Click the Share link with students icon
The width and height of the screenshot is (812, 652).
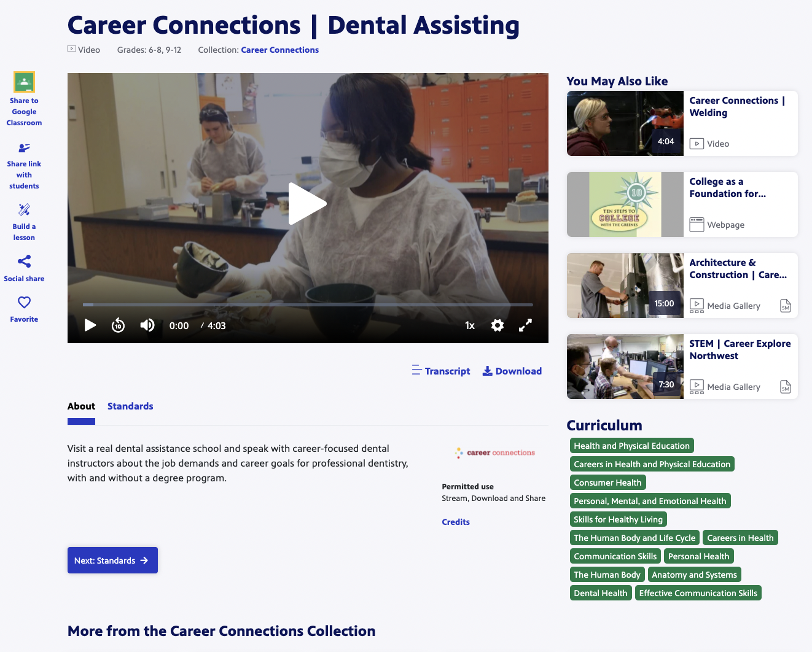24,148
